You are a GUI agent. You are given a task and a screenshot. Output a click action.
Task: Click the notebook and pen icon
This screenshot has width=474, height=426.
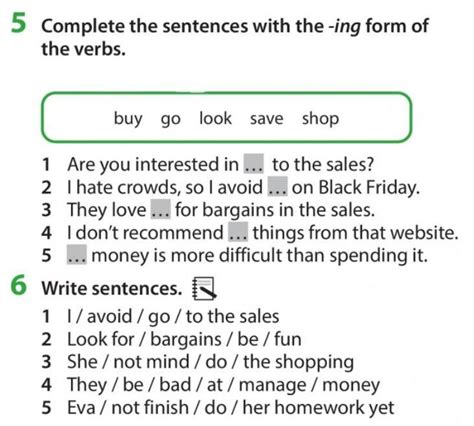click(204, 288)
